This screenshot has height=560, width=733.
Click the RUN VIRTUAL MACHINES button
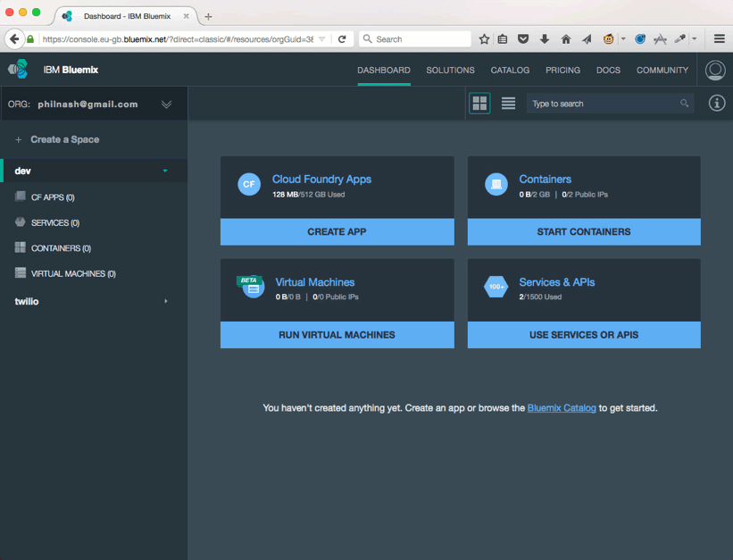(337, 335)
